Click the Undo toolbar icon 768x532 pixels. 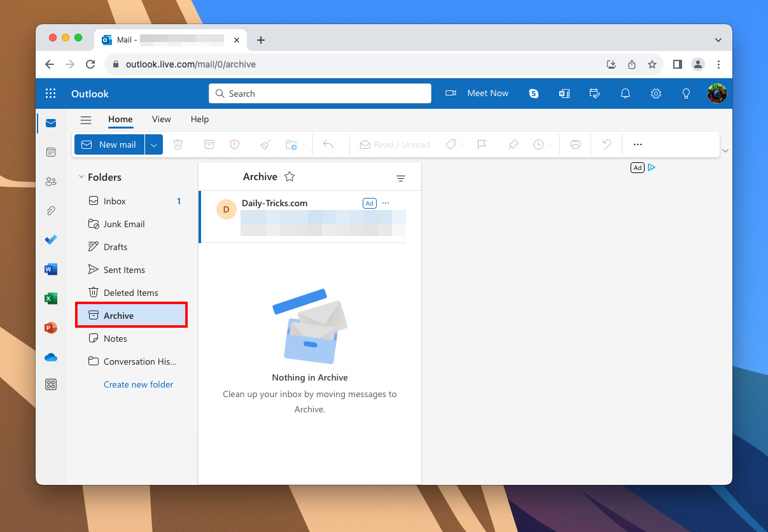tap(606, 144)
